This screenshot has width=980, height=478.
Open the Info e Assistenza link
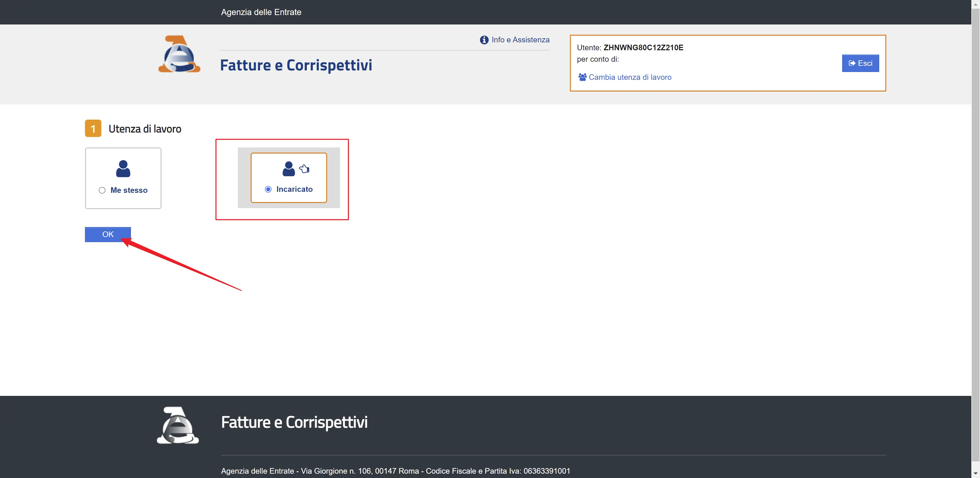point(520,40)
